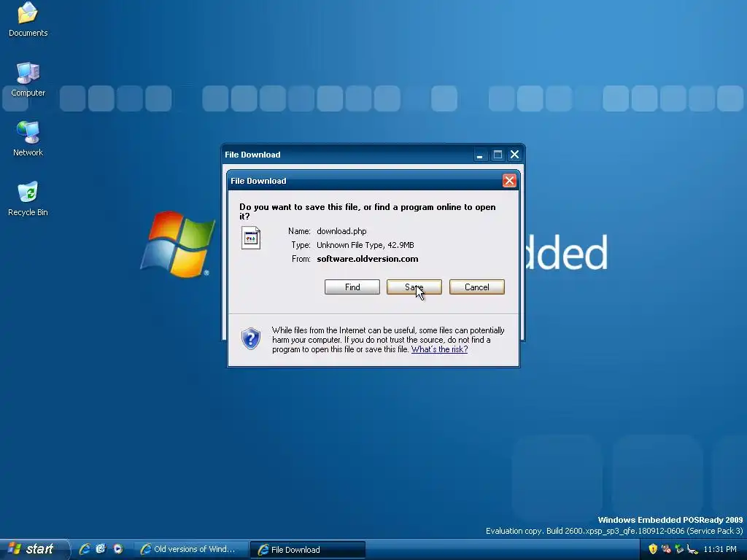Viewport: 747px width, 560px height.
Task: Launch Windows Media Player from Quick Launch
Action: (x=117, y=549)
